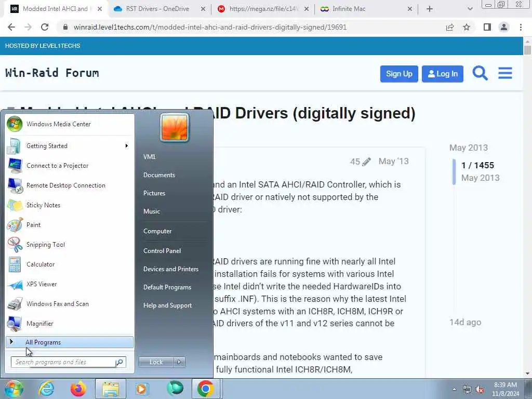Launch the Snipping Tool
This screenshot has width=532, height=399.
coord(70,245)
